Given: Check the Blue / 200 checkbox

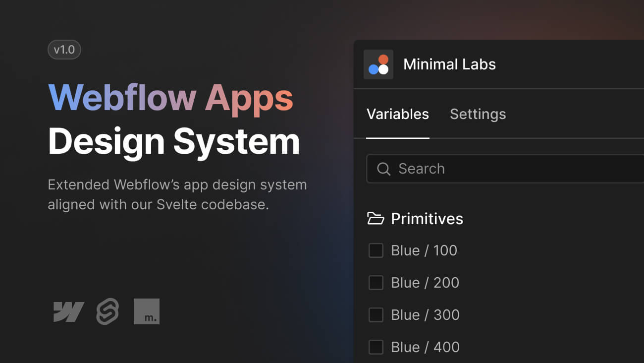Looking at the screenshot, I should tap(376, 283).
